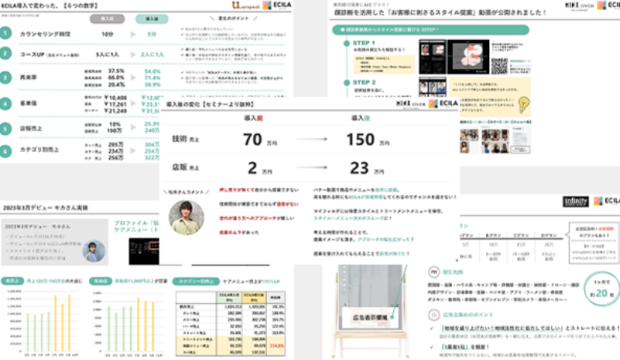Click the ECILA logo on the center 導入後の変化 slide

443,104
